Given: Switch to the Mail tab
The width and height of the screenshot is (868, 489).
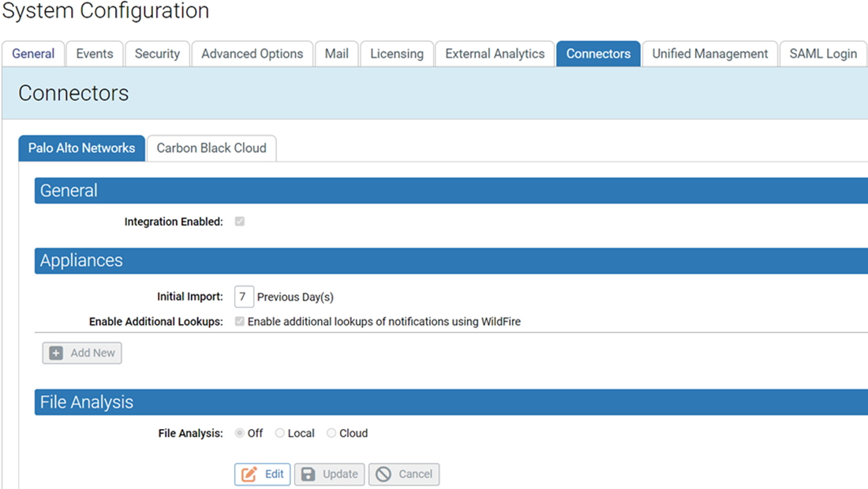Looking at the screenshot, I should click(337, 54).
